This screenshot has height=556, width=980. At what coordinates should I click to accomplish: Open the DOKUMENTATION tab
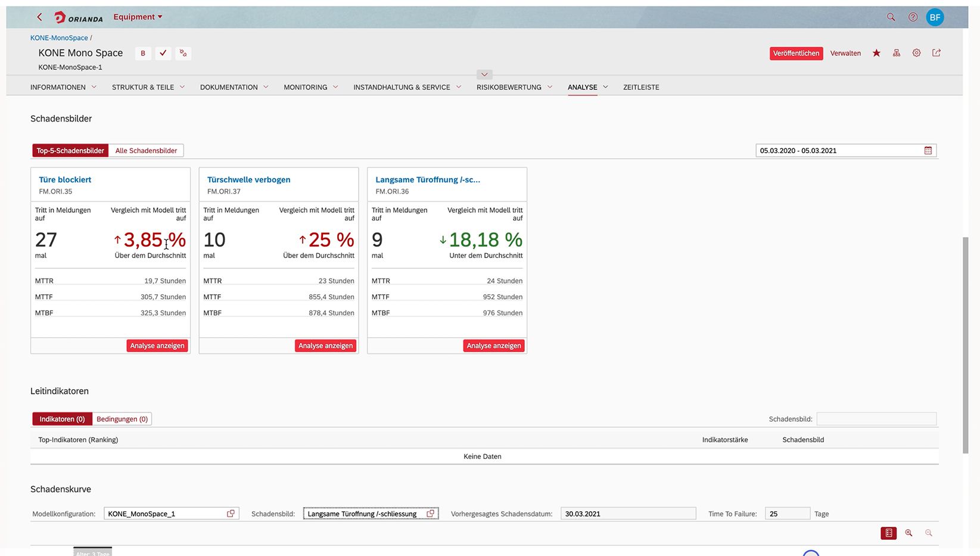click(229, 87)
